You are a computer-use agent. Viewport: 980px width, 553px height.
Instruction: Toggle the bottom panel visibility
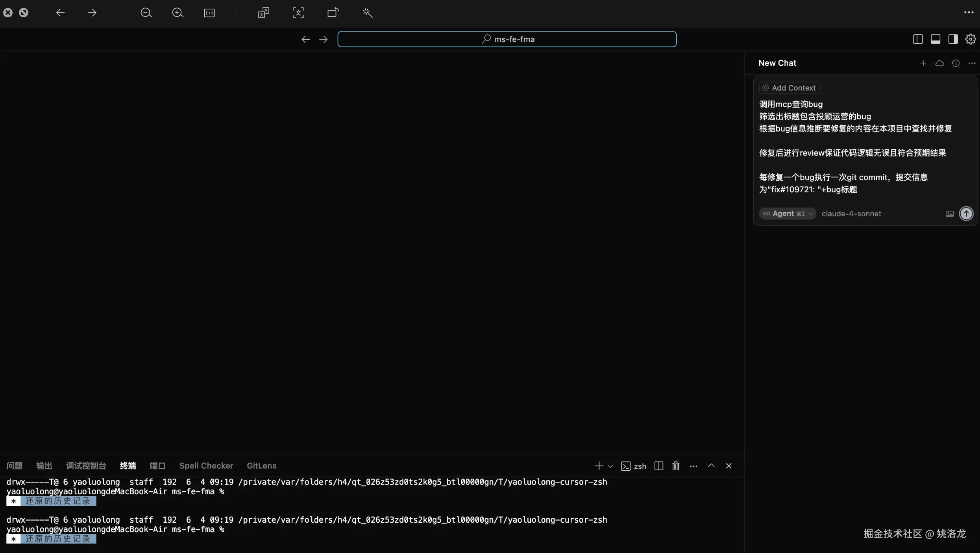click(x=936, y=39)
